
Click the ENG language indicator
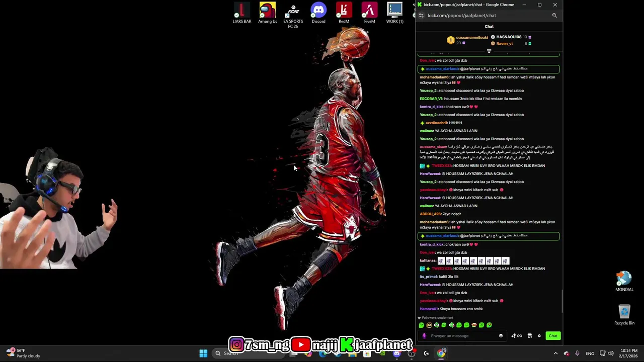click(x=590, y=353)
